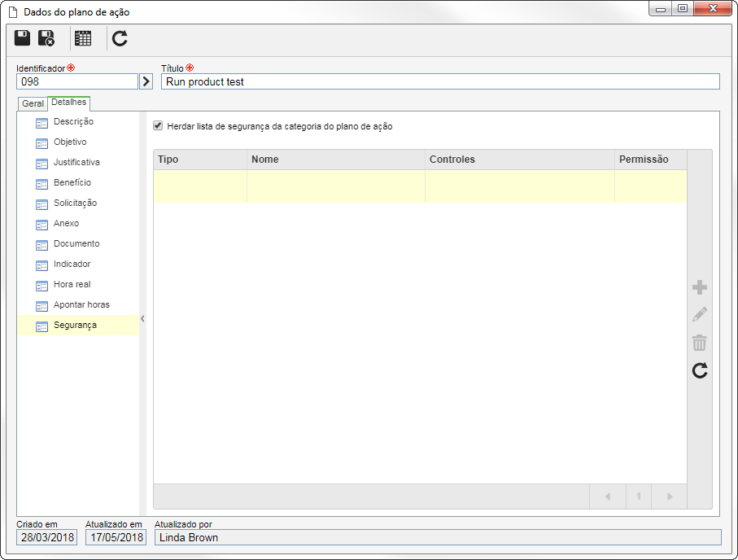This screenshot has width=738, height=560.
Task: Click the Apontar horas section icon
Action: click(x=41, y=306)
